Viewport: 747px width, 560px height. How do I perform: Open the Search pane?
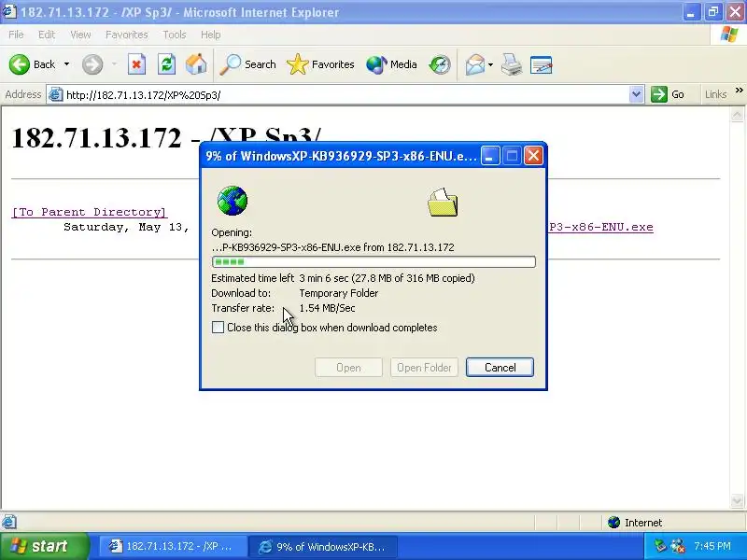pos(247,64)
